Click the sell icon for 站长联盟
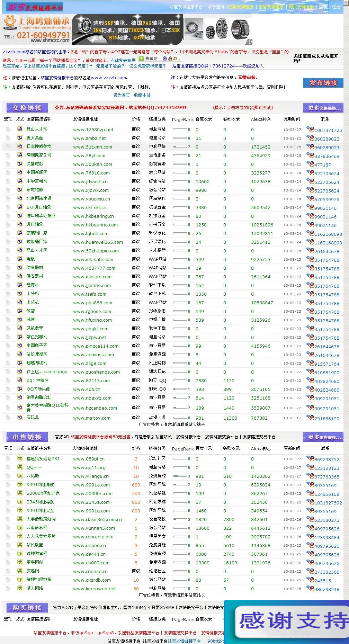349x644 pixels. (x=20, y=545)
